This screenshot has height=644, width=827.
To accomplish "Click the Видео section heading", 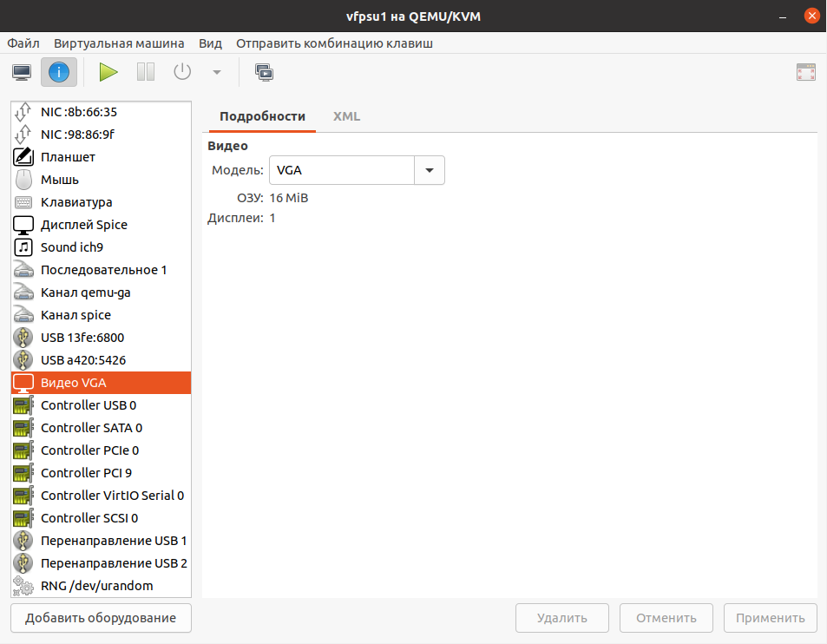I will [x=228, y=146].
